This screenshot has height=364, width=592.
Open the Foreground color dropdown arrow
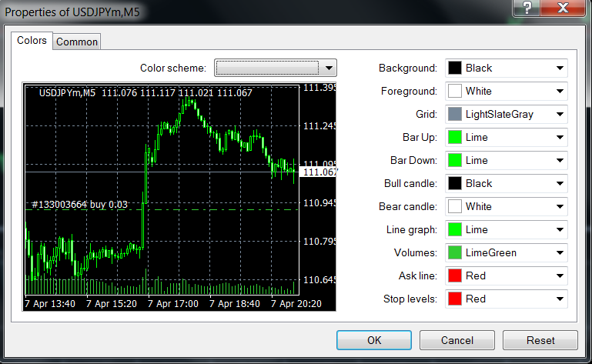click(560, 91)
